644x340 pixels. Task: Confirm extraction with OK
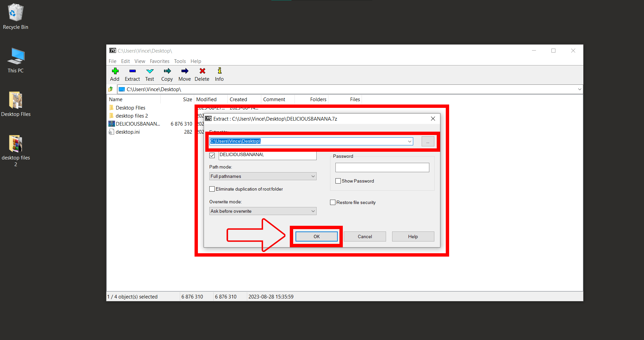tap(316, 236)
